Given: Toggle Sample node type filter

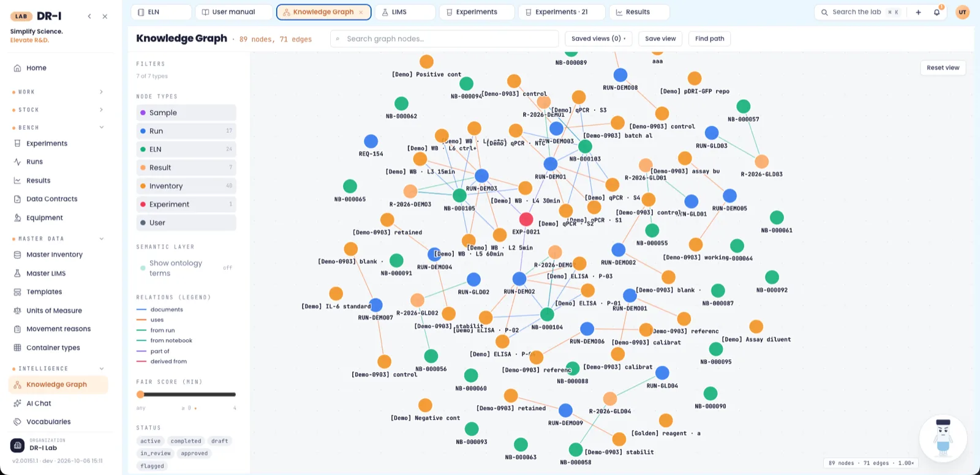Looking at the screenshot, I should coord(186,113).
